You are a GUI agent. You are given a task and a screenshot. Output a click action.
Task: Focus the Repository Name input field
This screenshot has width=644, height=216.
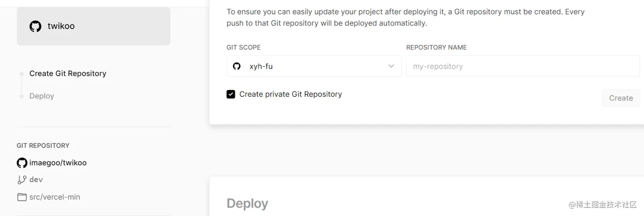523,66
